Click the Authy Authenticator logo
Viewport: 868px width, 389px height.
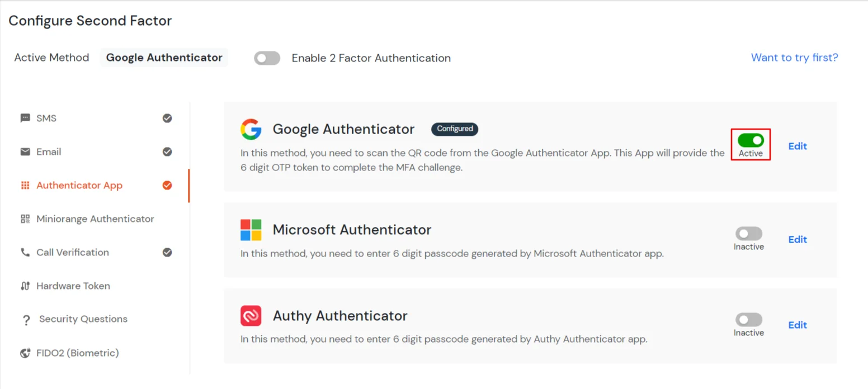[x=251, y=316]
